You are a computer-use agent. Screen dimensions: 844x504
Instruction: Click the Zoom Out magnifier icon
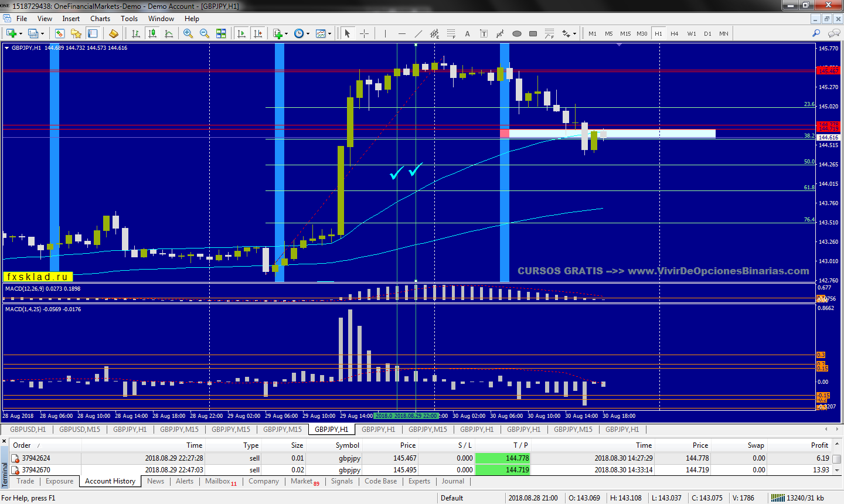205,33
